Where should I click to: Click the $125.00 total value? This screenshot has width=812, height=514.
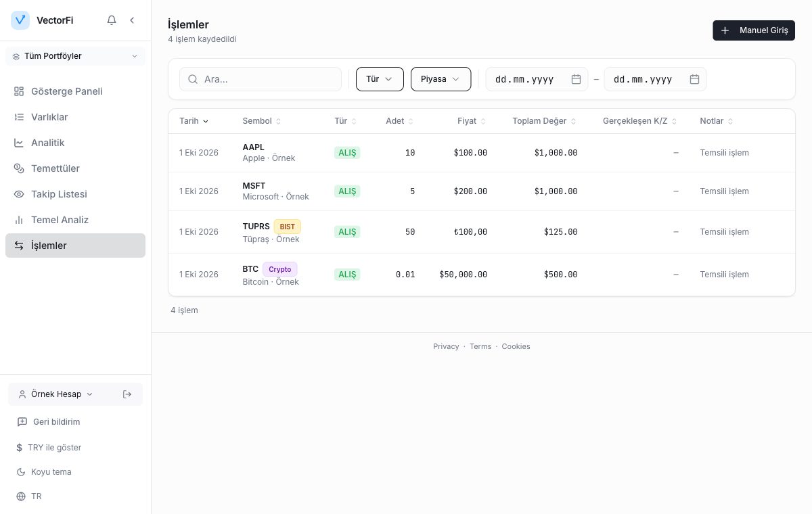pos(560,232)
